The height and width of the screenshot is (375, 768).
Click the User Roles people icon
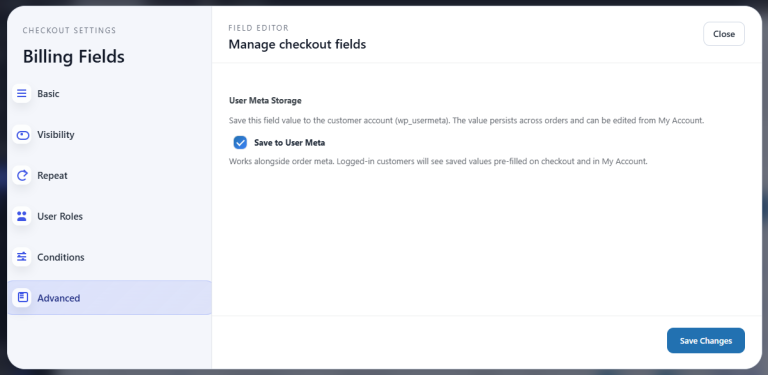[x=22, y=216]
